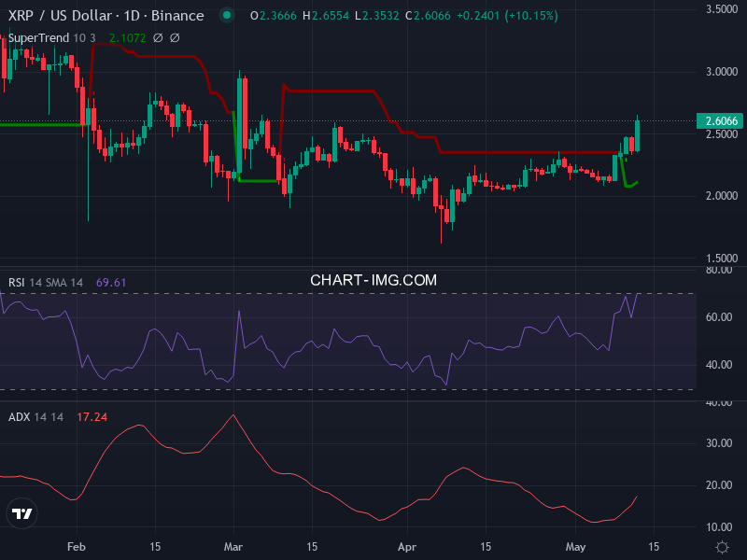
Task: Click the 20.00 ADX axis label
Action: 719,484
